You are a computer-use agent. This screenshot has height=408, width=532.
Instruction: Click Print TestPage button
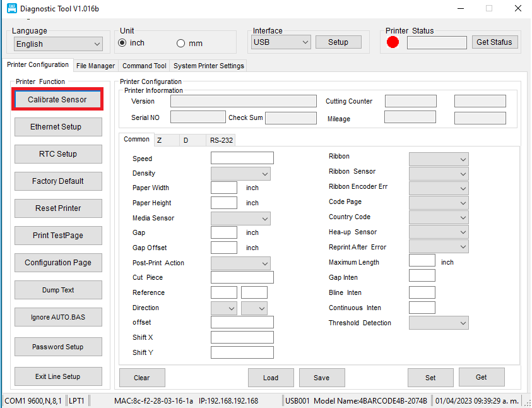pyautogui.click(x=58, y=236)
